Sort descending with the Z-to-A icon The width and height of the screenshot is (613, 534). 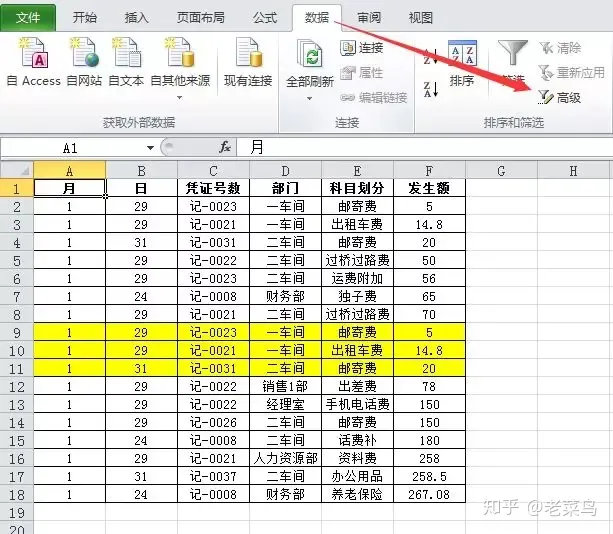pos(431,90)
